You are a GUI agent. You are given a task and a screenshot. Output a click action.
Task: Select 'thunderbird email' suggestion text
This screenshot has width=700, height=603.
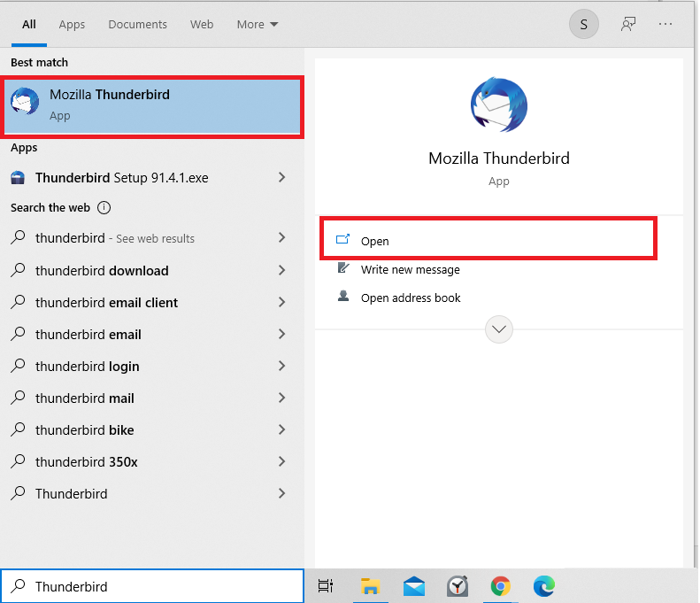(88, 335)
